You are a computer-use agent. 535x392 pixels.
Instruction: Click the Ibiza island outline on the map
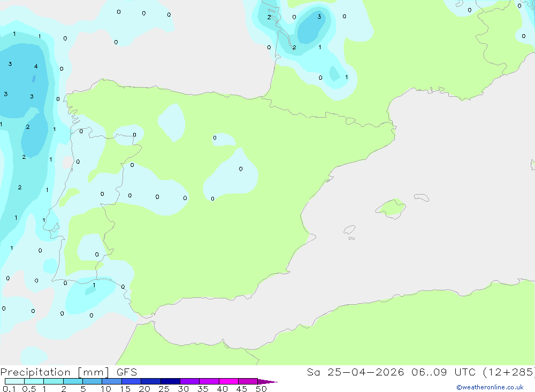[x=349, y=229]
